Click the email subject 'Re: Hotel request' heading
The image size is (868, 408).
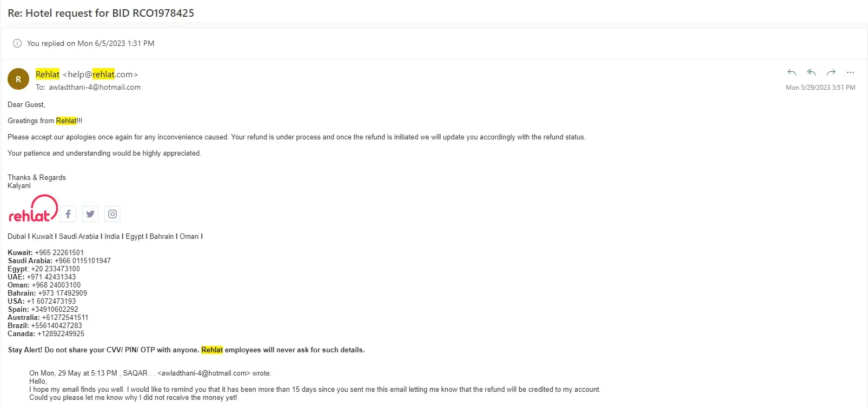pos(101,13)
